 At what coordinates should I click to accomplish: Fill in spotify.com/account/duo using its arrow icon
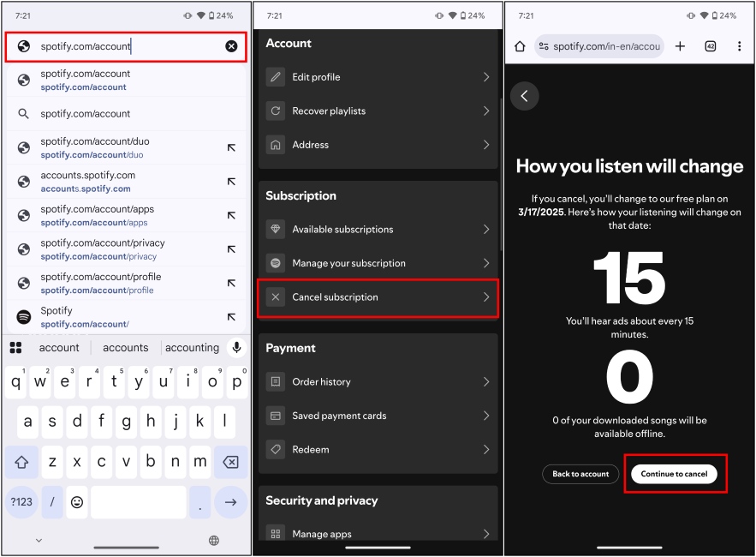point(231,147)
